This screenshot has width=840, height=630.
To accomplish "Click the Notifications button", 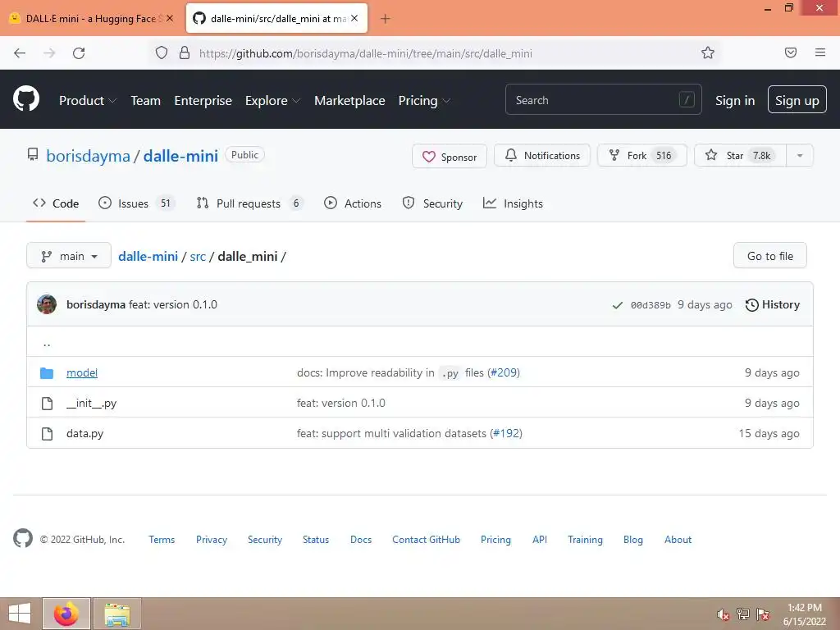I will point(542,155).
